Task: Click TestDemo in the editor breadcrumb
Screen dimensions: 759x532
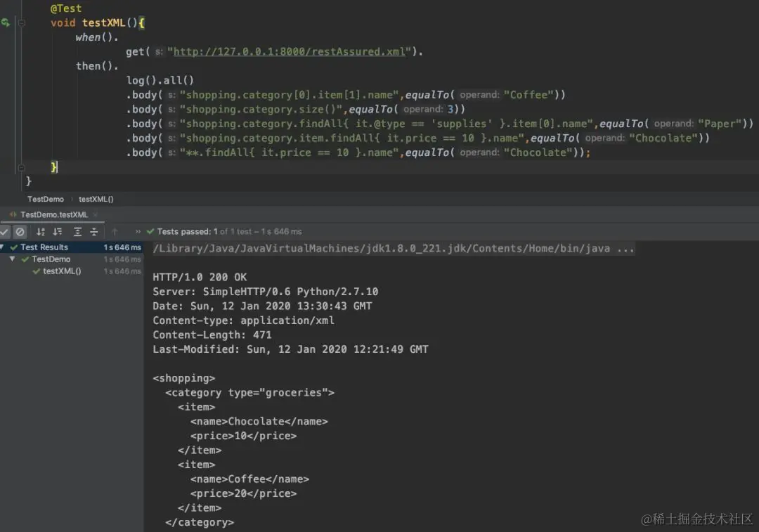Action: point(46,199)
